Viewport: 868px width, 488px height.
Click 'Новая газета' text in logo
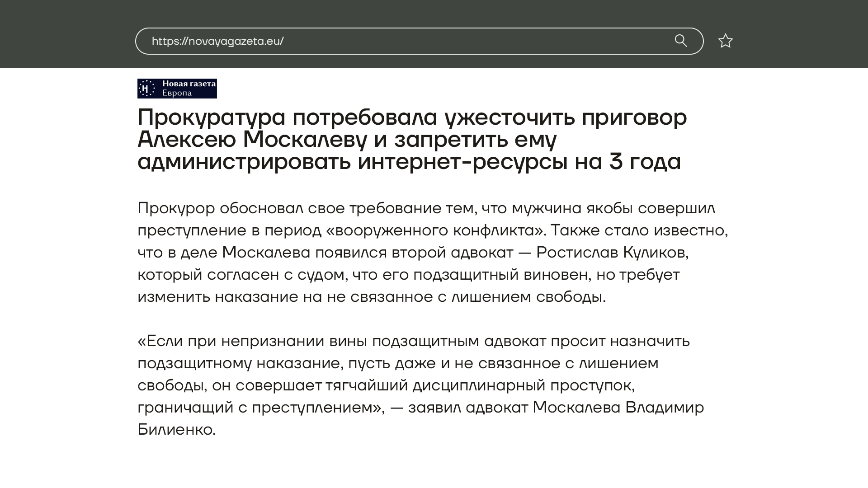tap(189, 84)
